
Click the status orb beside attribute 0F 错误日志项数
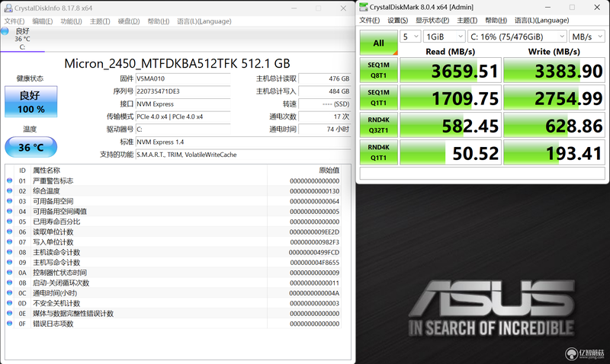tap(10, 323)
